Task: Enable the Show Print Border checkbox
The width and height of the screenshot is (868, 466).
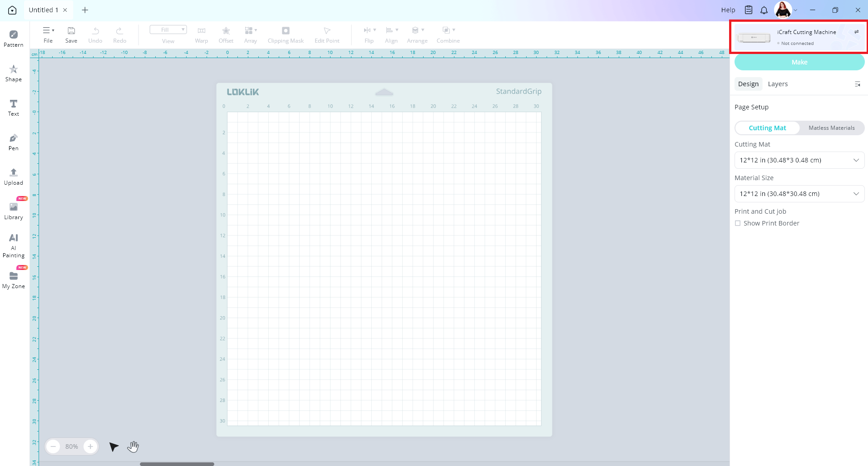Action: tap(738, 223)
